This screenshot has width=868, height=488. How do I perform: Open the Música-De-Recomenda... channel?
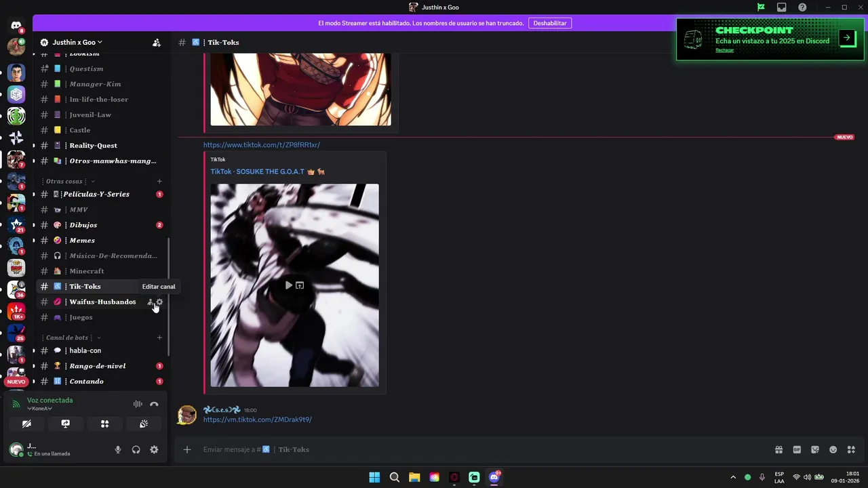(101, 256)
